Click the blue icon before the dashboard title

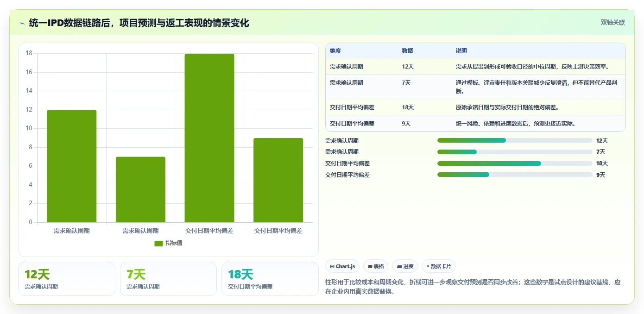[x=22, y=23]
